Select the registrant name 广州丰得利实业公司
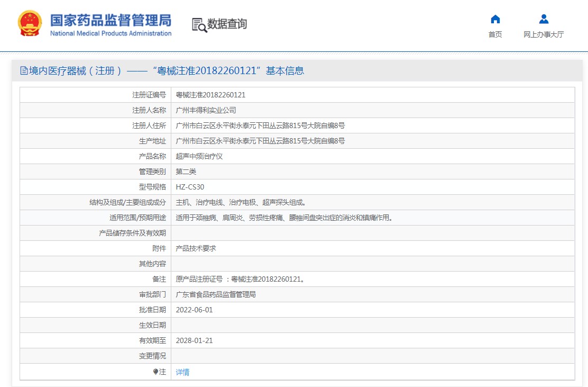 206,111
